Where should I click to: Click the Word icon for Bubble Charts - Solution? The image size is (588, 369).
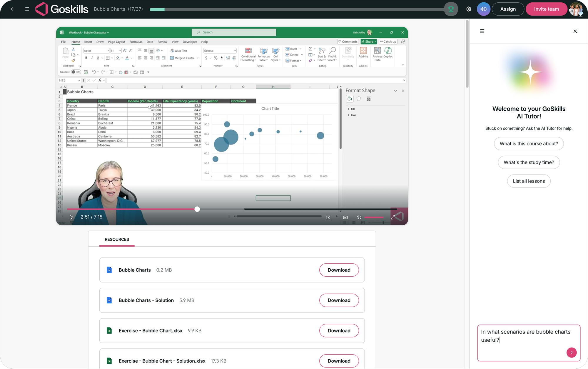pos(109,300)
